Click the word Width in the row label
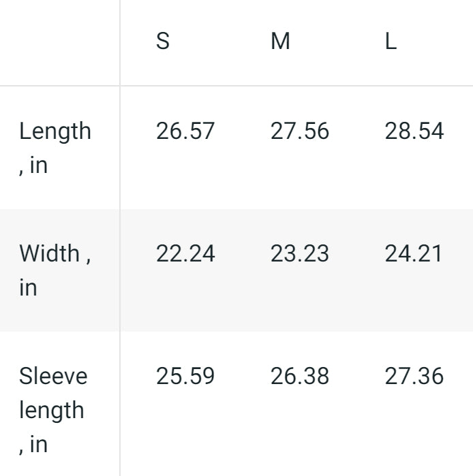Viewport: 473px width, 476px height. coord(50,253)
